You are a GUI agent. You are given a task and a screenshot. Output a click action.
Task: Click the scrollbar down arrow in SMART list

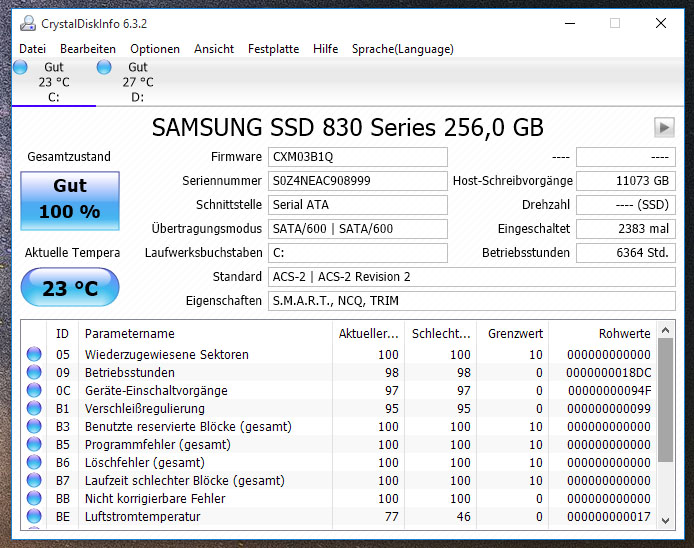(x=665, y=521)
